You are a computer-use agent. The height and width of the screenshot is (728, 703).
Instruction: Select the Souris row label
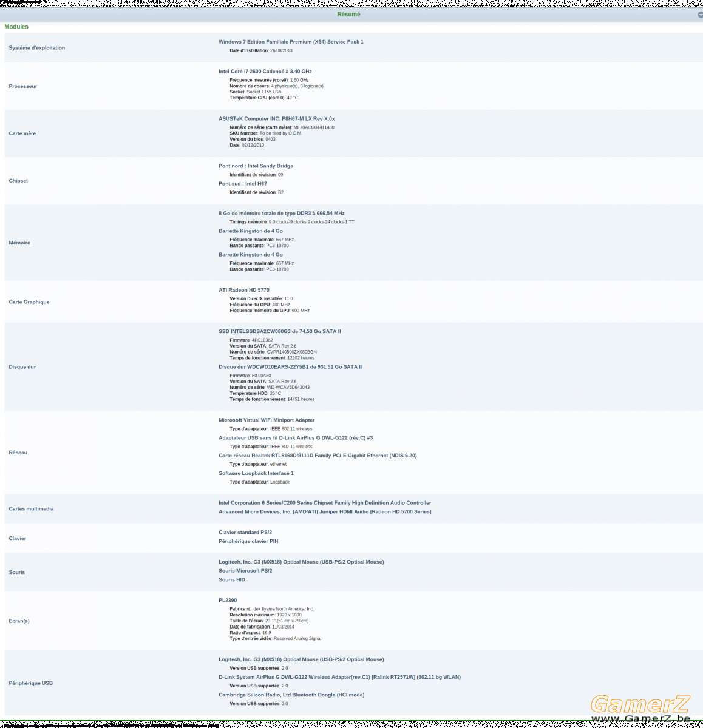pyautogui.click(x=17, y=573)
